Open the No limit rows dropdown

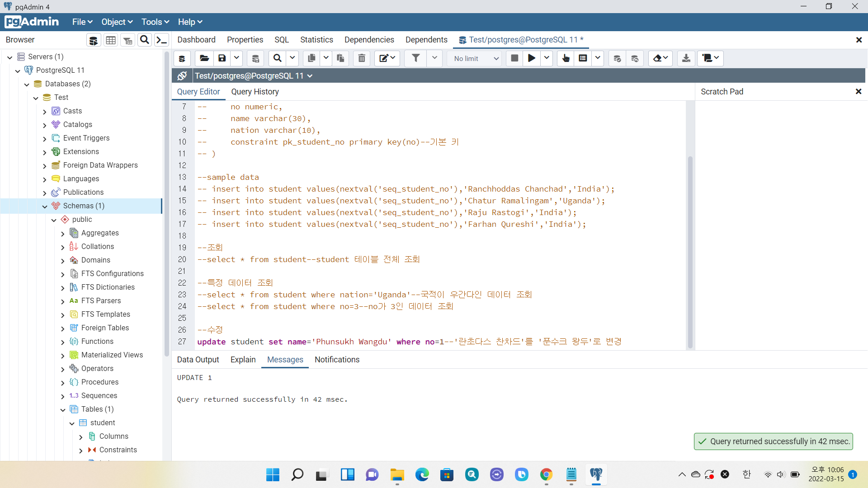coord(476,59)
